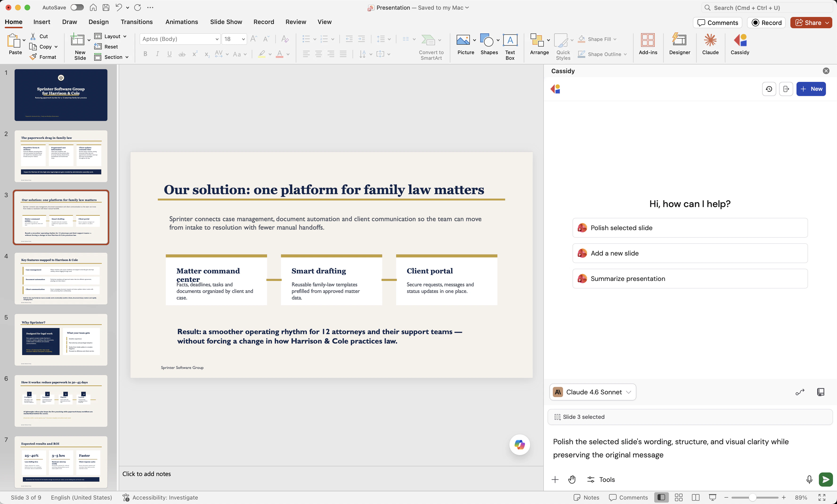
Task: Open the Cassidy knowledge base book icon
Action: (x=820, y=392)
